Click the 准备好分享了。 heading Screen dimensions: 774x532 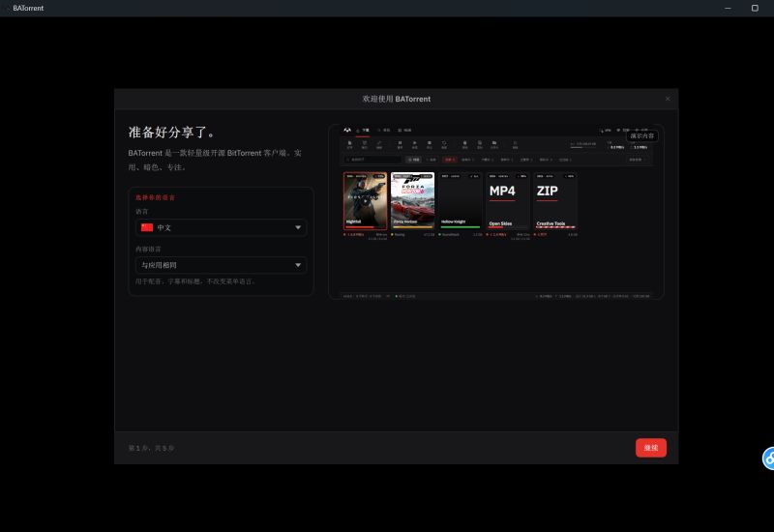[171, 133]
